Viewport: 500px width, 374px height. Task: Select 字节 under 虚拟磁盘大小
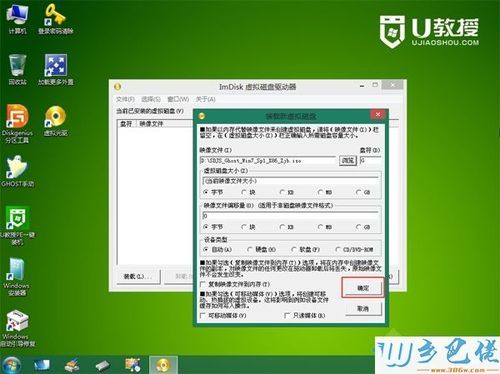coord(213,192)
